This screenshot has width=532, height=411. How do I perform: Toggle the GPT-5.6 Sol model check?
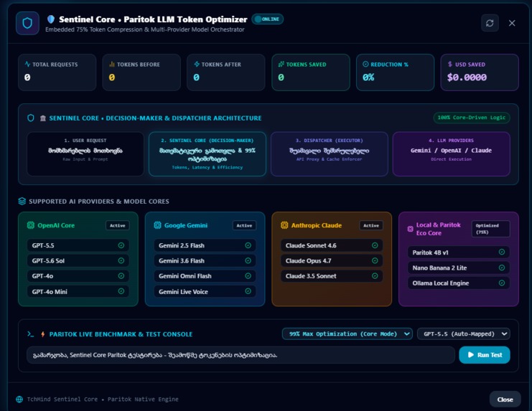pyautogui.click(x=121, y=260)
